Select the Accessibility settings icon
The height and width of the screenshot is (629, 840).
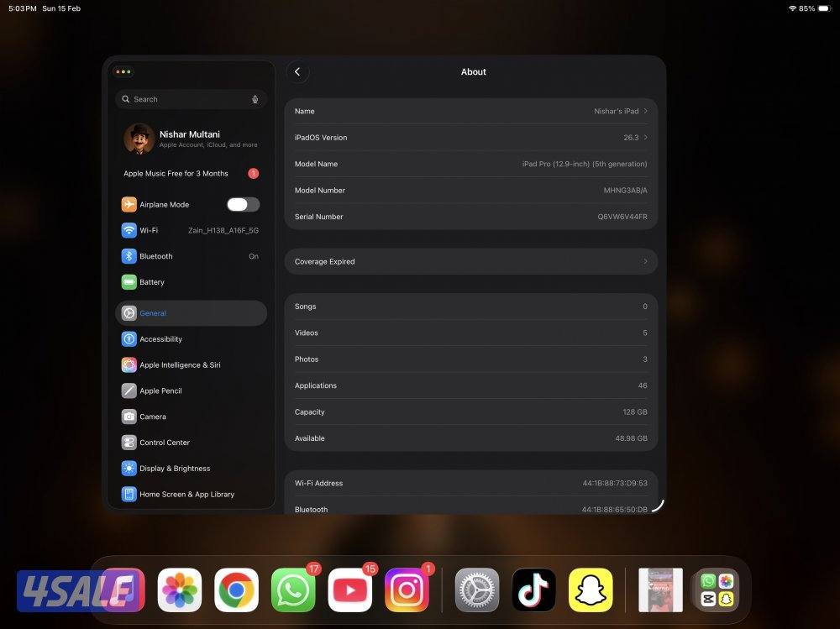[128, 339]
